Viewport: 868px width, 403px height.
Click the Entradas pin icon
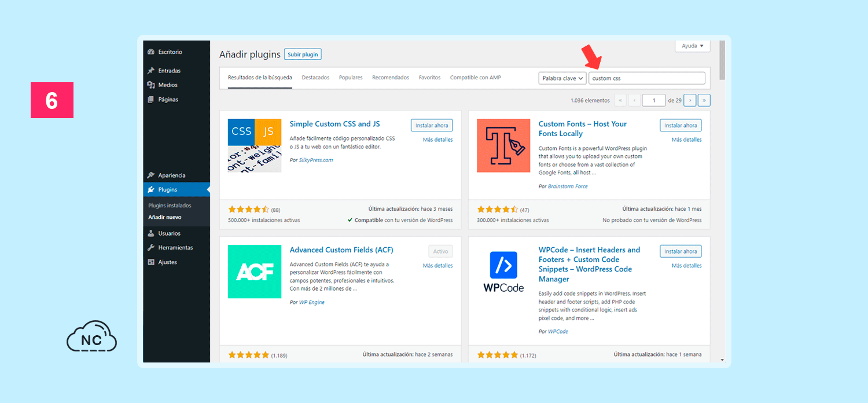[151, 71]
